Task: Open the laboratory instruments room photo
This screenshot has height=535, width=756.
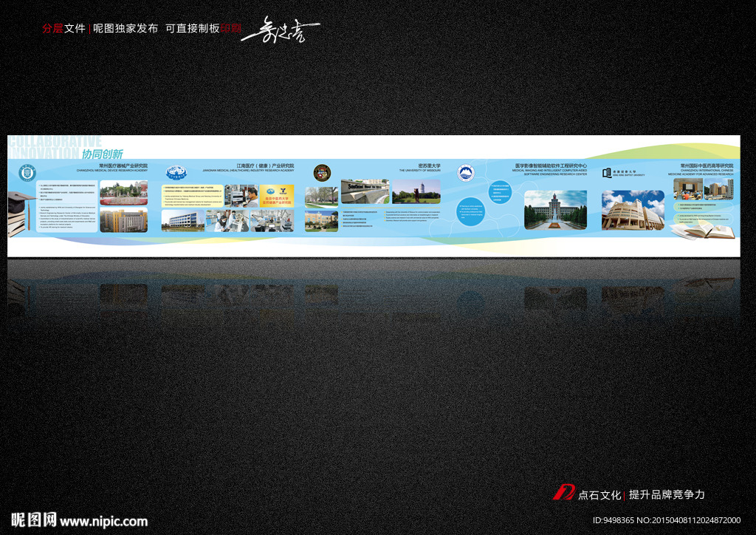Action: [272, 221]
